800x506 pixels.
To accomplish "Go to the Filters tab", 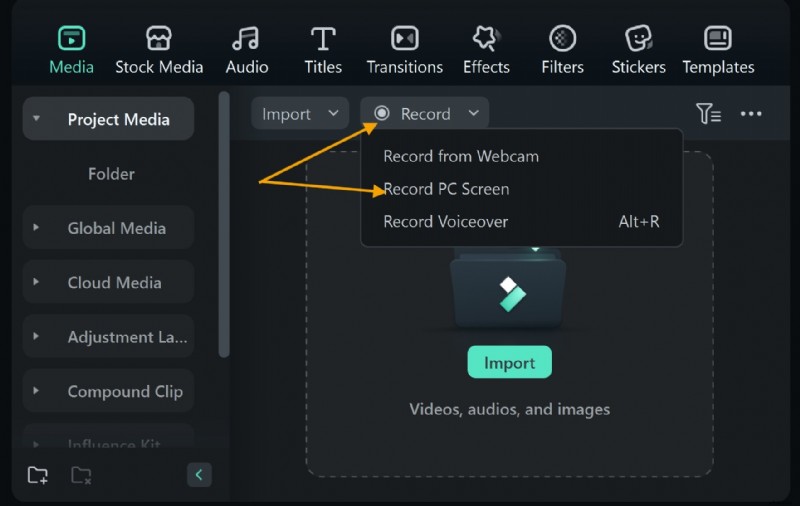I will (x=562, y=50).
